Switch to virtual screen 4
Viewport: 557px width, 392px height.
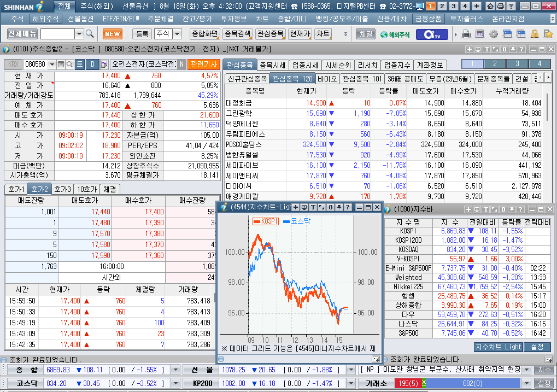click(465, 6)
